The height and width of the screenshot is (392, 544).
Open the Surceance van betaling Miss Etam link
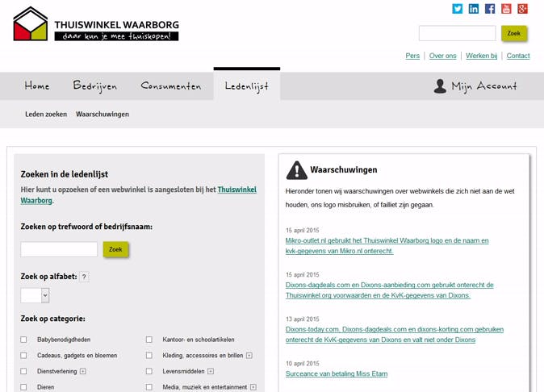click(337, 373)
